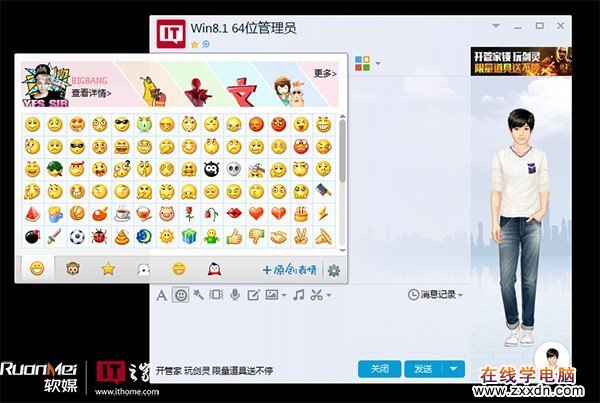Click the 开管家 玩剑灵 ad banner
Screen dimensions: 600x403
pos(521,61)
